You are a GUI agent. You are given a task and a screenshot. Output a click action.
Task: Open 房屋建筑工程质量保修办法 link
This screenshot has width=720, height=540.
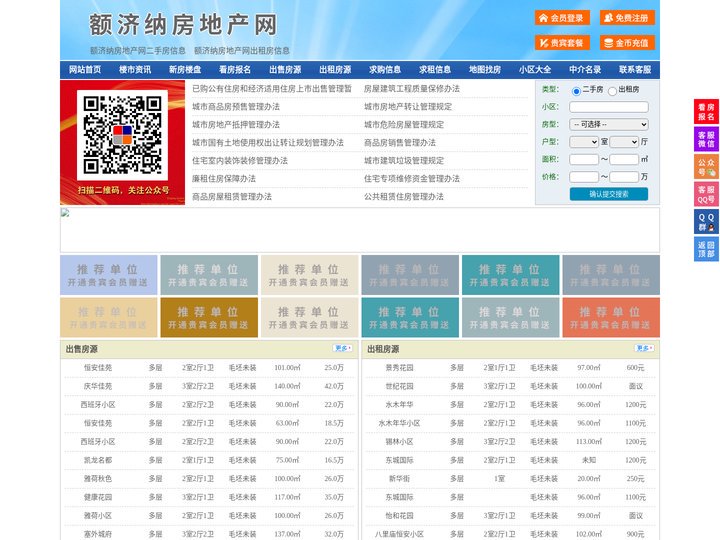pos(412,89)
